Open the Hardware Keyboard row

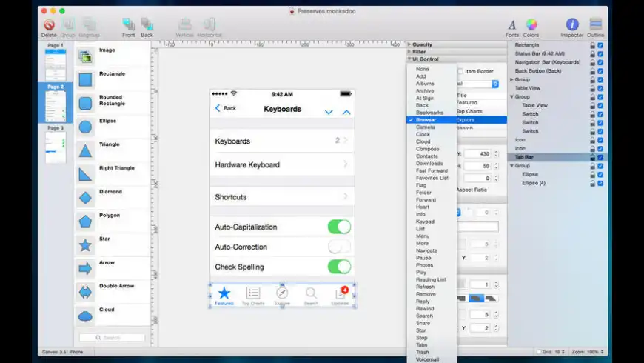pyautogui.click(x=282, y=164)
